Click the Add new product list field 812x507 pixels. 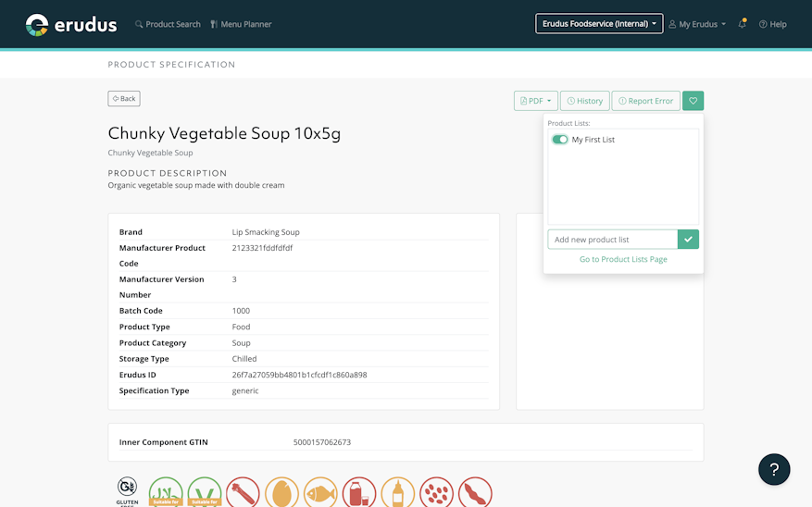coord(613,240)
